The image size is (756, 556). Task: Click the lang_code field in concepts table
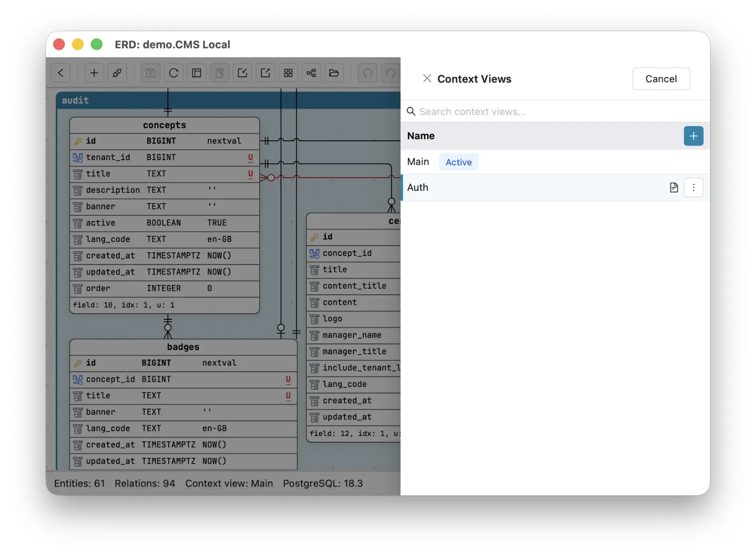point(164,239)
